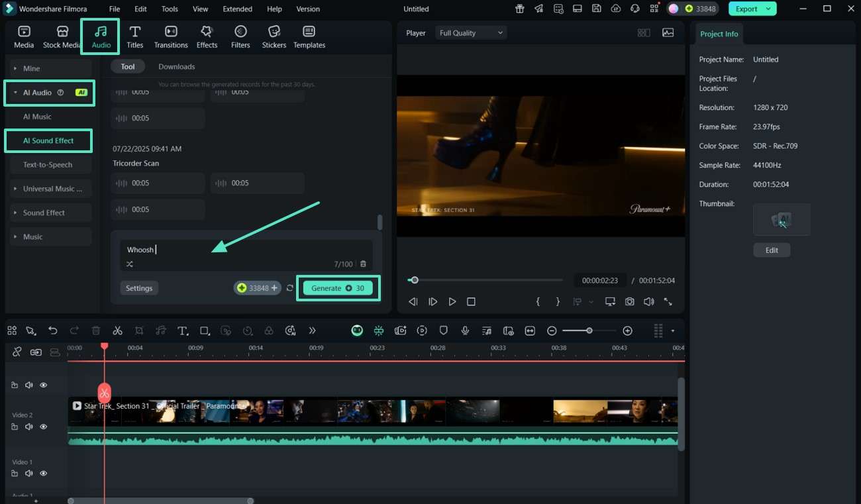Viewport: 861px width, 504px height.
Task: Open the Settings button below prompt
Action: click(139, 288)
